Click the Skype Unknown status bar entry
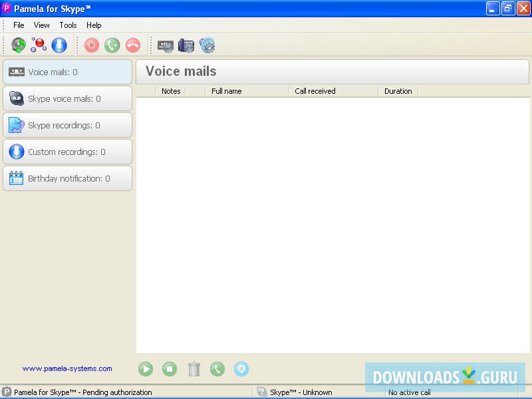 [x=301, y=392]
